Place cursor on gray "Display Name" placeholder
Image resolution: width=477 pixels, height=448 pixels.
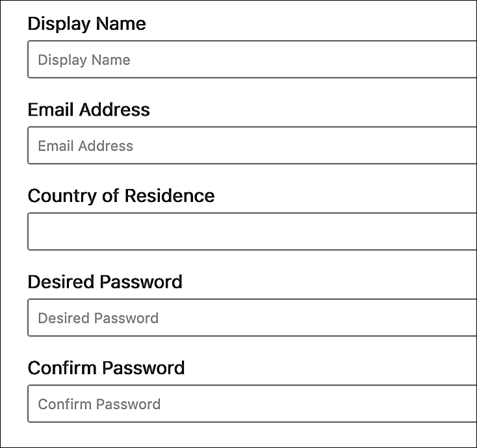(84, 60)
